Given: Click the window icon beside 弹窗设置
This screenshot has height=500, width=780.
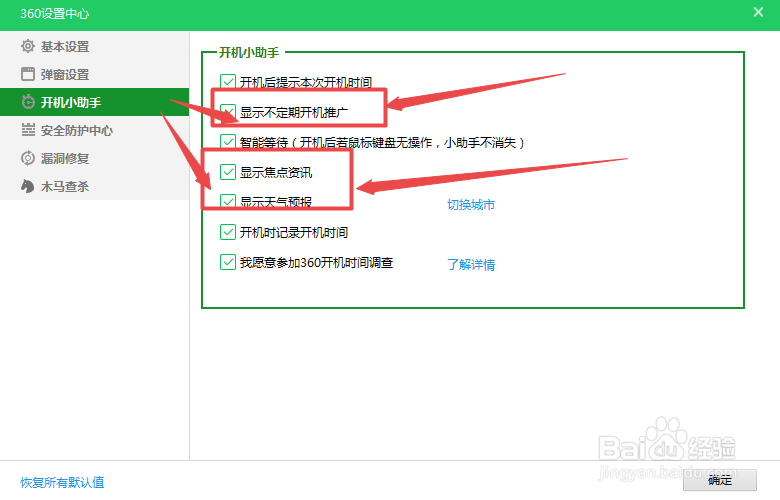Looking at the screenshot, I should [x=28, y=74].
